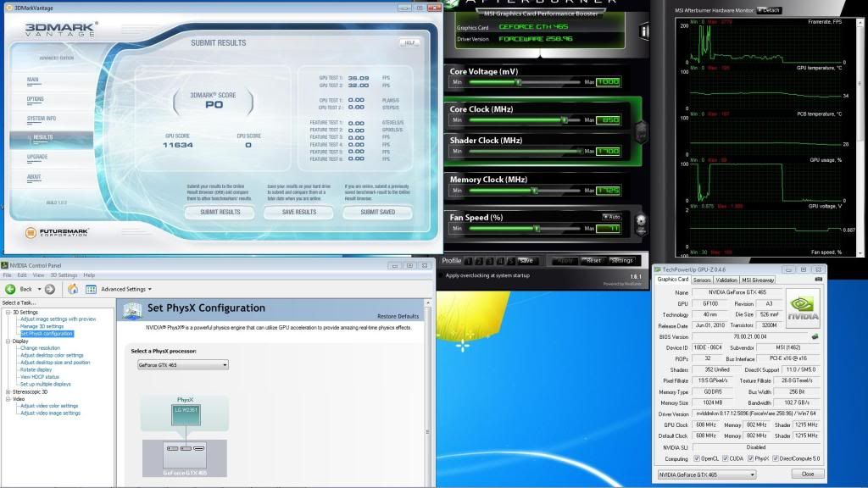Collapse the Video tree node

point(8,399)
